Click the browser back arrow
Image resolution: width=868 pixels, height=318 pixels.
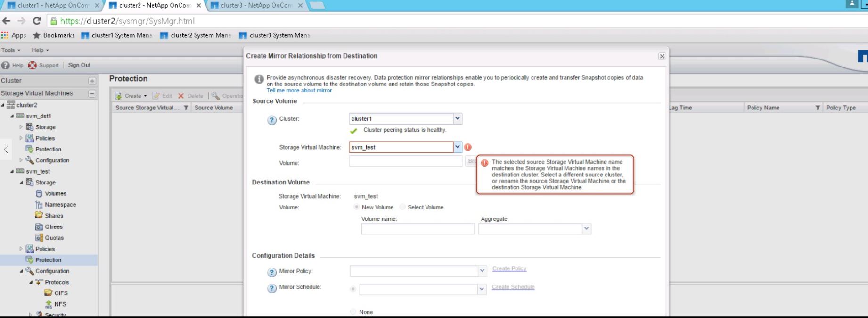point(6,21)
